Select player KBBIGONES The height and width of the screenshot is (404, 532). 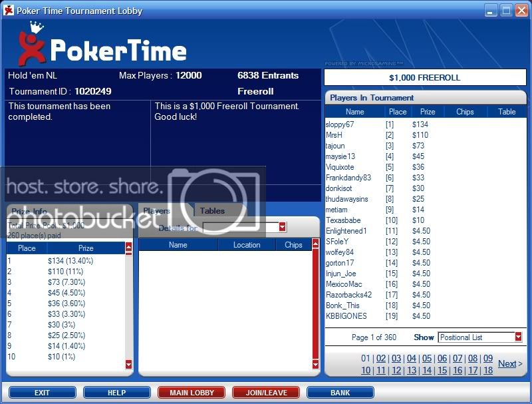(x=346, y=316)
